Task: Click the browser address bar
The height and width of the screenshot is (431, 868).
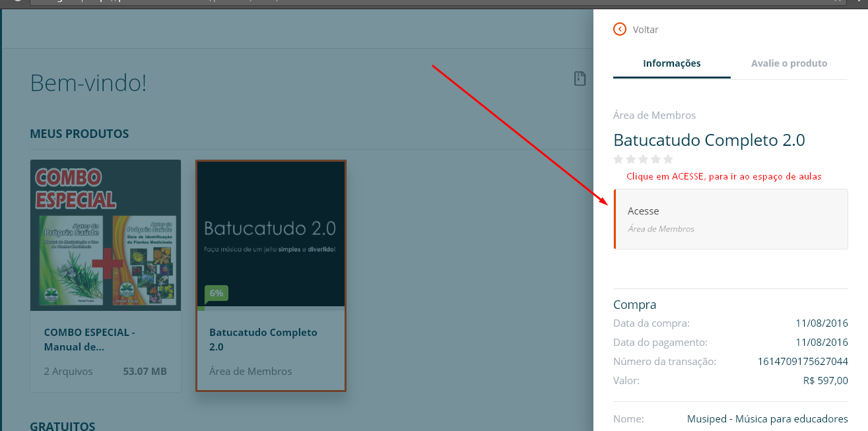Action: click(x=264, y=3)
